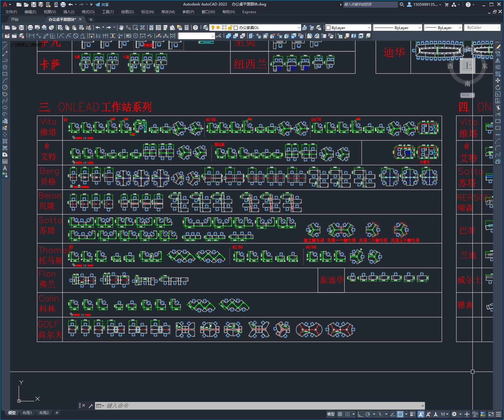The height and width of the screenshot is (420, 504).
Task: Open dimension style dropdown in dimension toolbar
Action: tap(196, 36)
